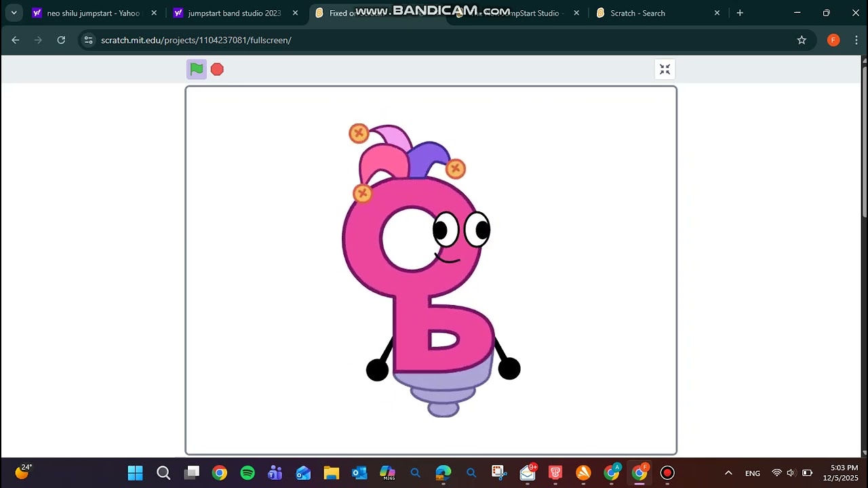Stop the project with the red stop button
The width and height of the screenshot is (868, 488).
(x=217, y=69)
